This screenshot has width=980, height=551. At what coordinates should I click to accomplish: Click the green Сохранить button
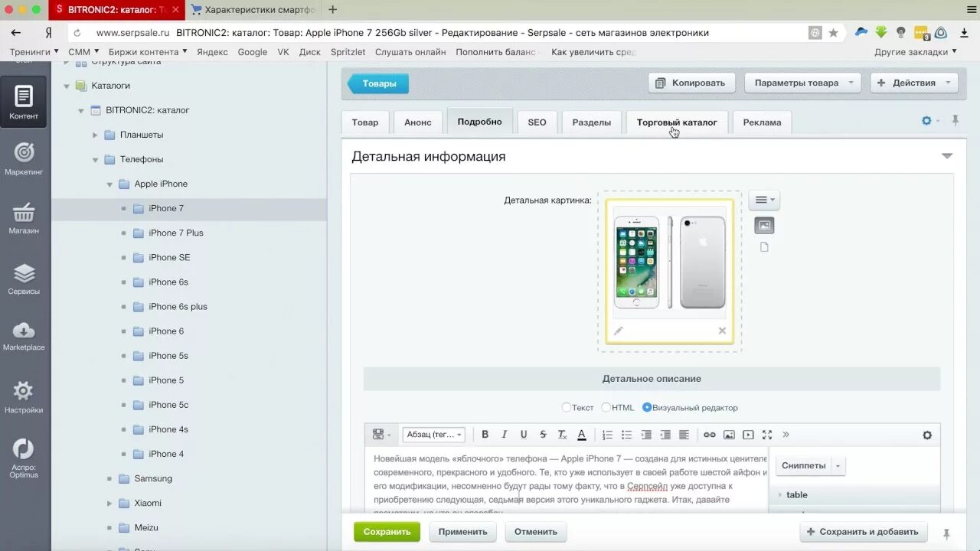tap(387, 532)
